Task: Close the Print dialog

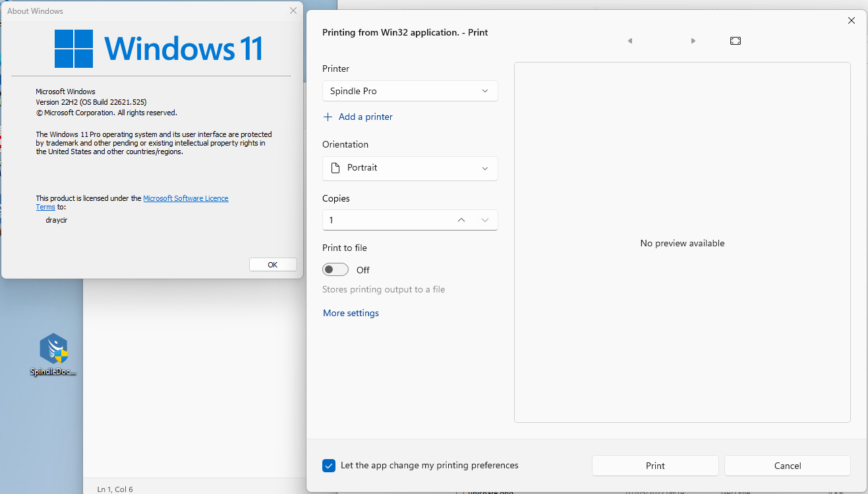Action: click(x=852, y=20)
